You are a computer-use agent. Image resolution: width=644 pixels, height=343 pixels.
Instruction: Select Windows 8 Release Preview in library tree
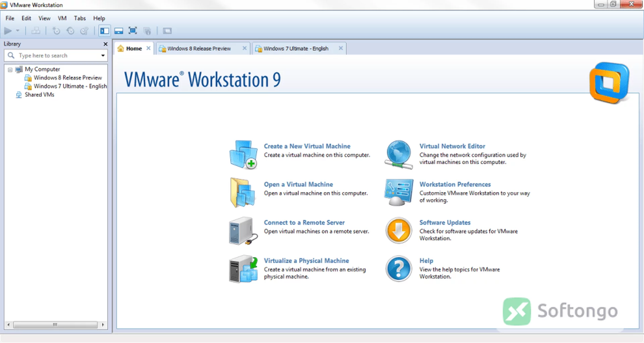(x=67, y=77)
